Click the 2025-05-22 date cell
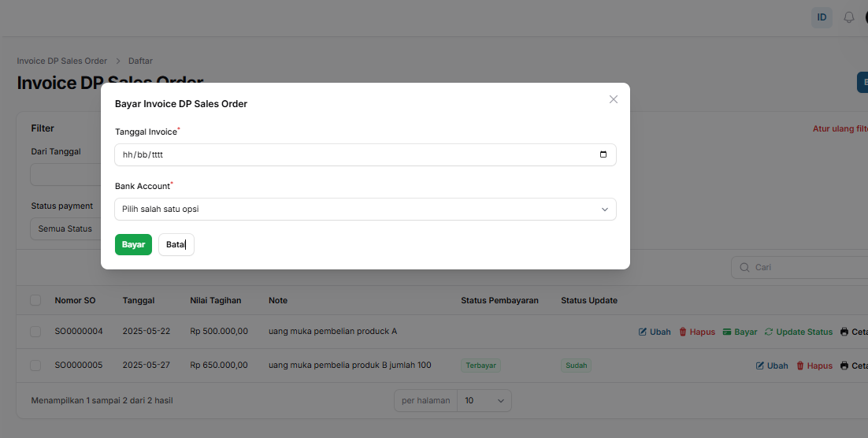The image size is (868, 438). 147,331
